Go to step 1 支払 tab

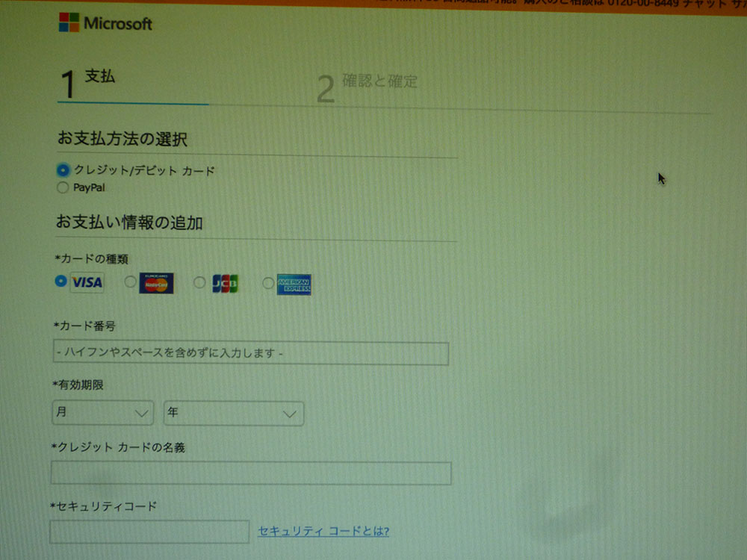coord(88,84)
